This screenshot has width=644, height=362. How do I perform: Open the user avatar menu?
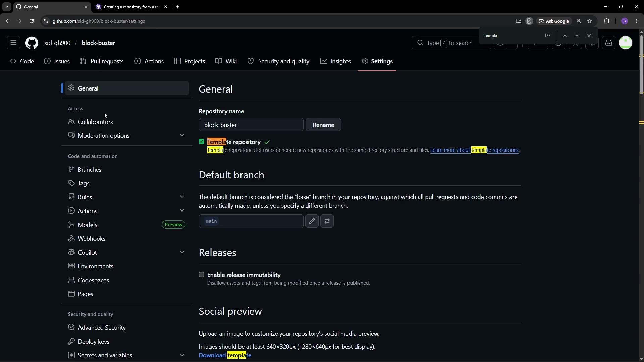click(x=626, y=43)
